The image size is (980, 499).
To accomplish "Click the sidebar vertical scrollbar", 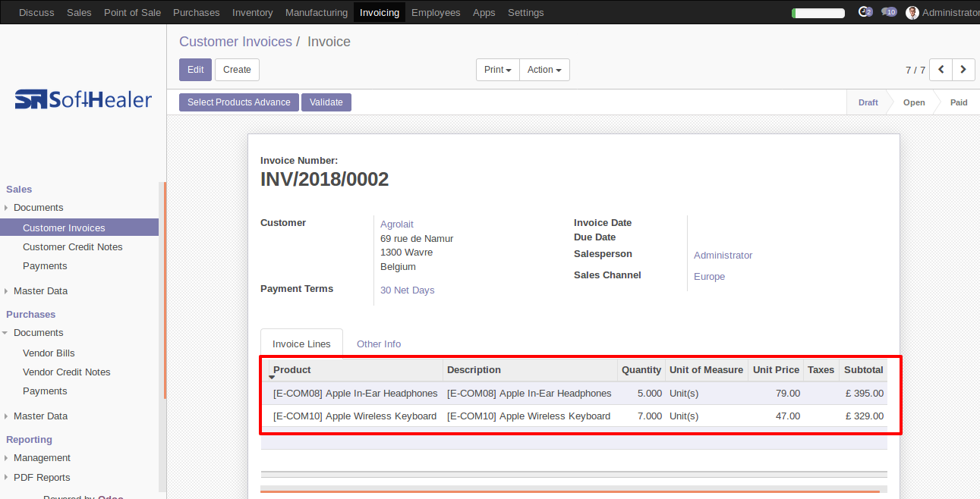I will coord(164,290).
